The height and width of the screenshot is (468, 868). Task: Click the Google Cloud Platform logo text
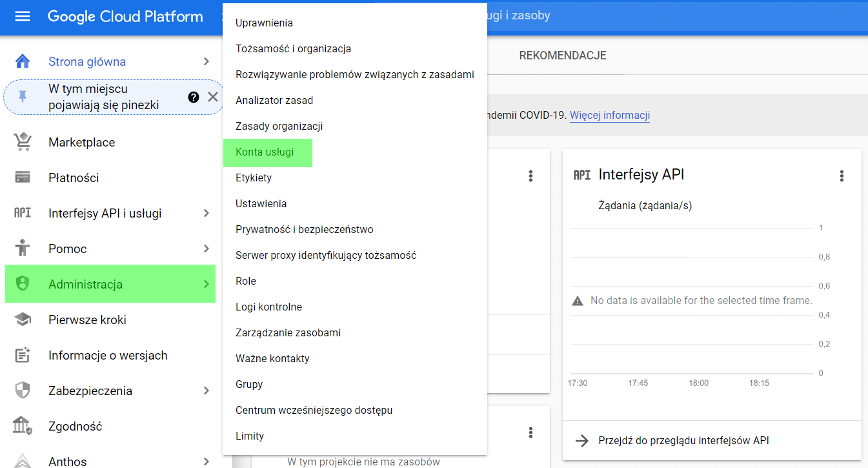click(125, 16)
